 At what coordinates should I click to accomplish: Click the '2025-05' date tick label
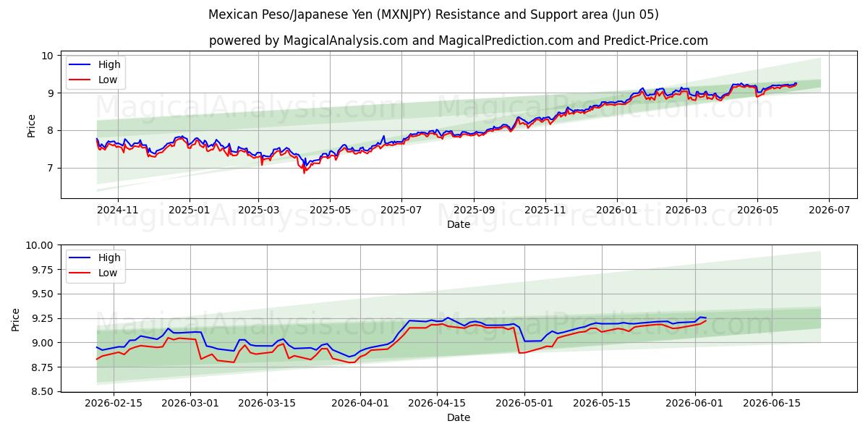pyautogui.click(x=330, y=209)
